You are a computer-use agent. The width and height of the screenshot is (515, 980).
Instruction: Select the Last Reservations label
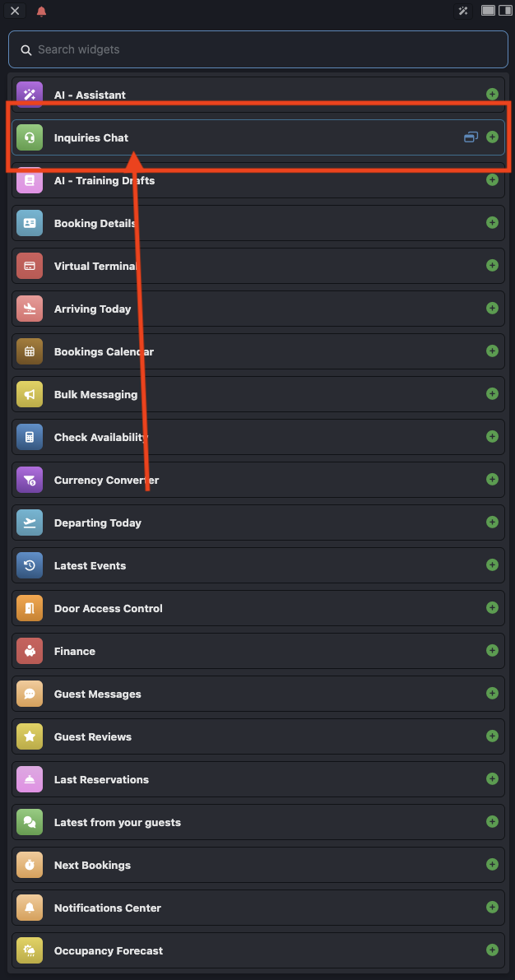(101, 779)
